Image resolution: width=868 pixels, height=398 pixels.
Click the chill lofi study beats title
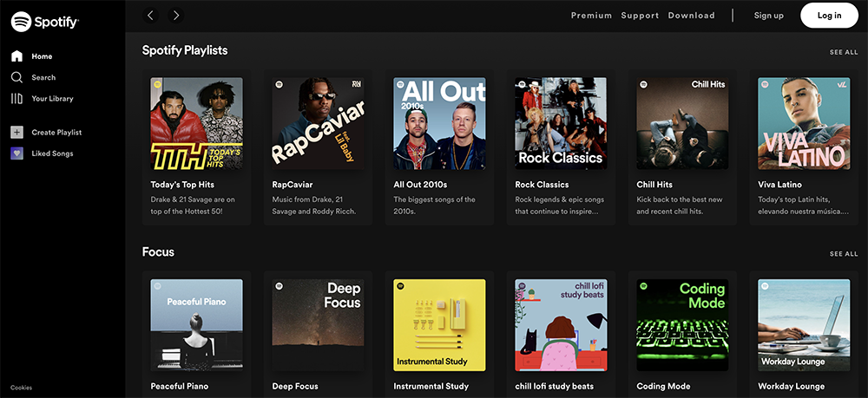coord(554,387)
